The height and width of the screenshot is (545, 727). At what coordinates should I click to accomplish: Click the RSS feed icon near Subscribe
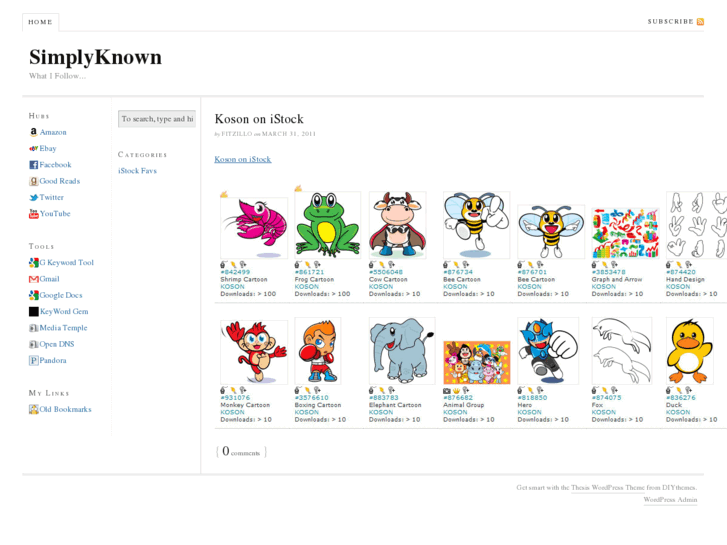(701, 21)
